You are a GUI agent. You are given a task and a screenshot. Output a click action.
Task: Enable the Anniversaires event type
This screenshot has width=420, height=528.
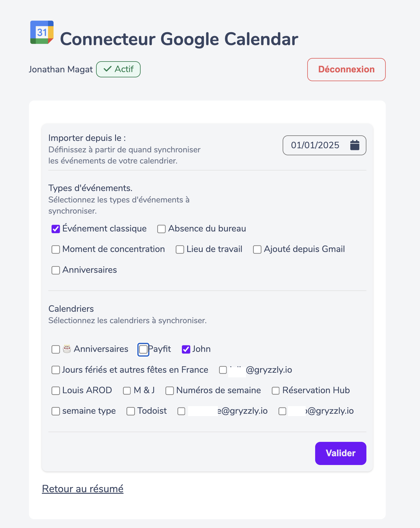point(56,270)
